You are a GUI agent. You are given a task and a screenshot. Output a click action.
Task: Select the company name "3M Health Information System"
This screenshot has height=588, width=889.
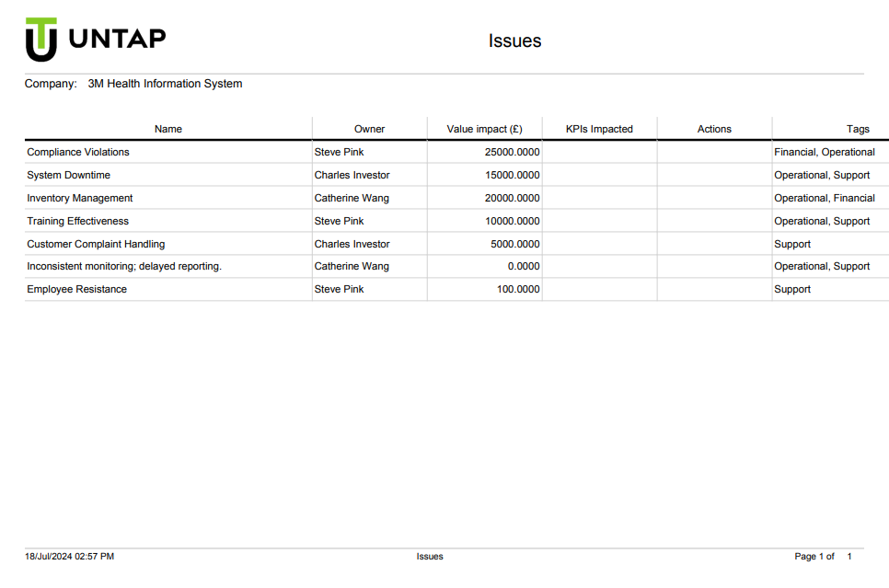[165, 84]
